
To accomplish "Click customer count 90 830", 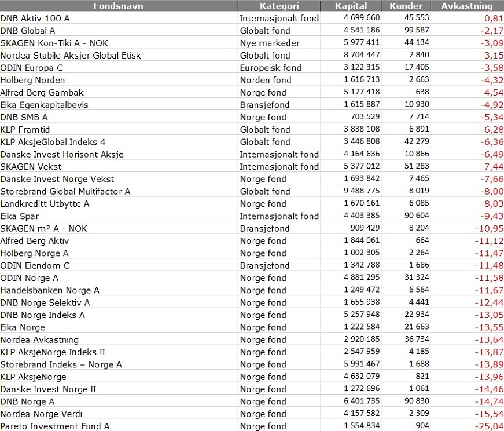I will [417, 401].
